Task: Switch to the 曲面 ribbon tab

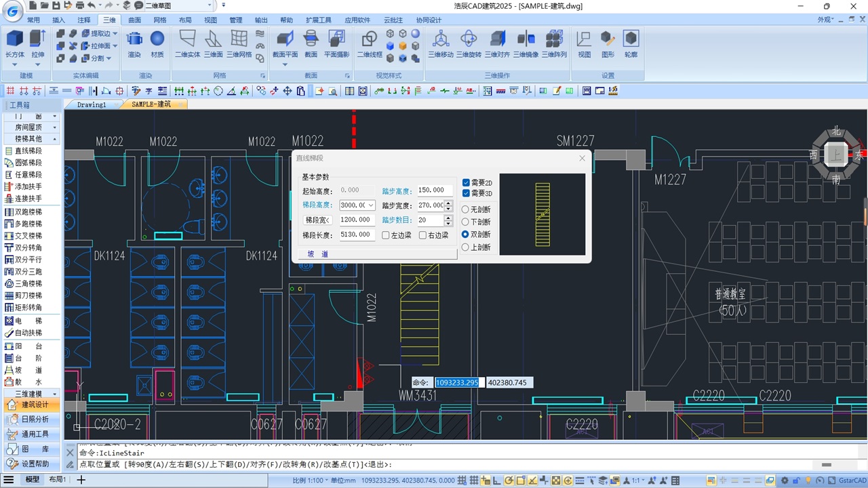Action: pos(135,20)
